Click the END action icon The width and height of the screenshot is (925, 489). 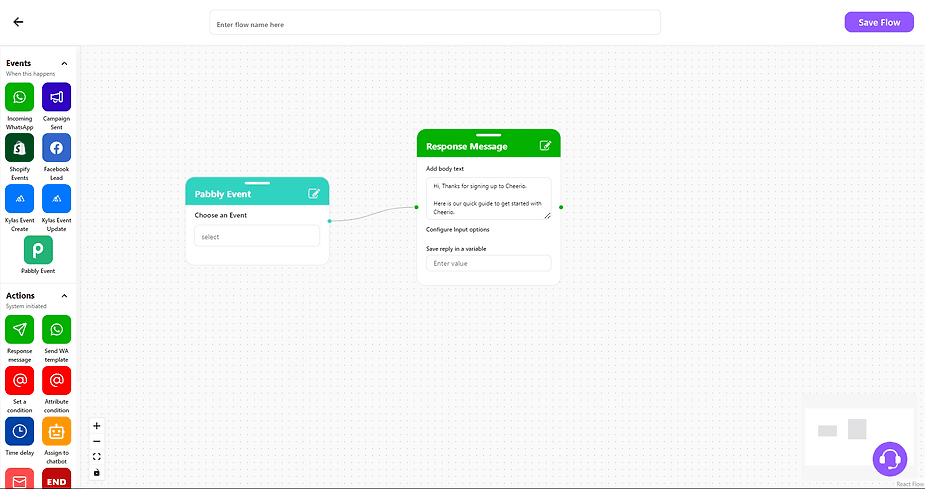[x=57, y=478]
